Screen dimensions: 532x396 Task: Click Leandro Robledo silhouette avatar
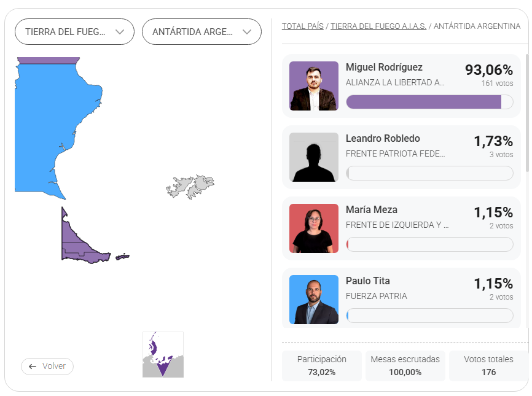click(314, 157)
